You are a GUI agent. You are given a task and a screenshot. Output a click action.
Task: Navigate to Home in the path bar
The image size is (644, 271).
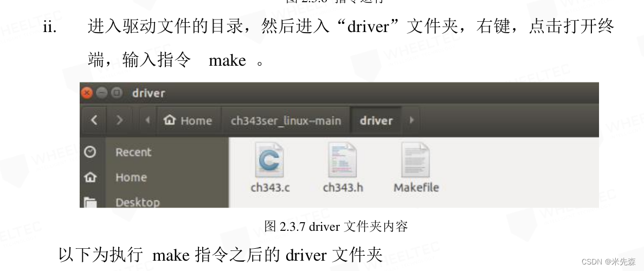pos(188,121)
